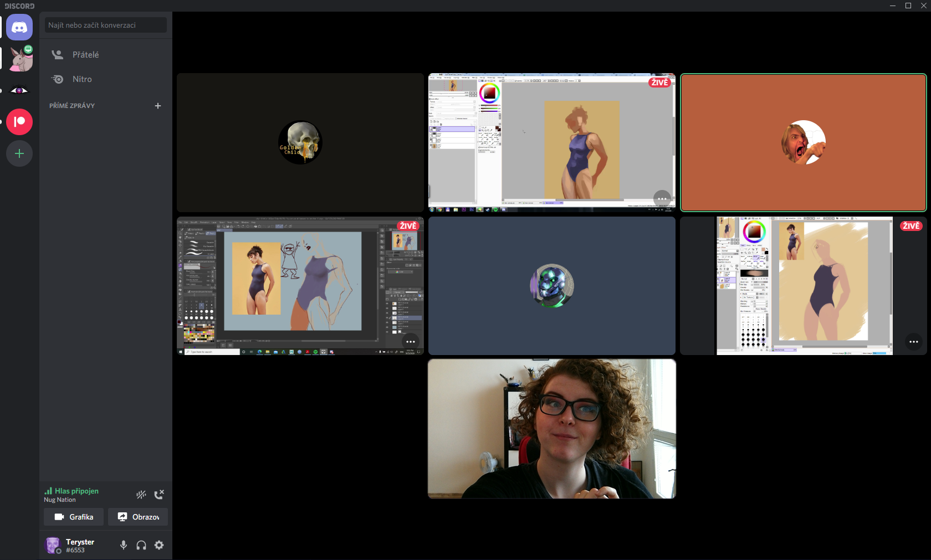Disconnect from the voice call
The image size is (931, 560).
[159, 495]
